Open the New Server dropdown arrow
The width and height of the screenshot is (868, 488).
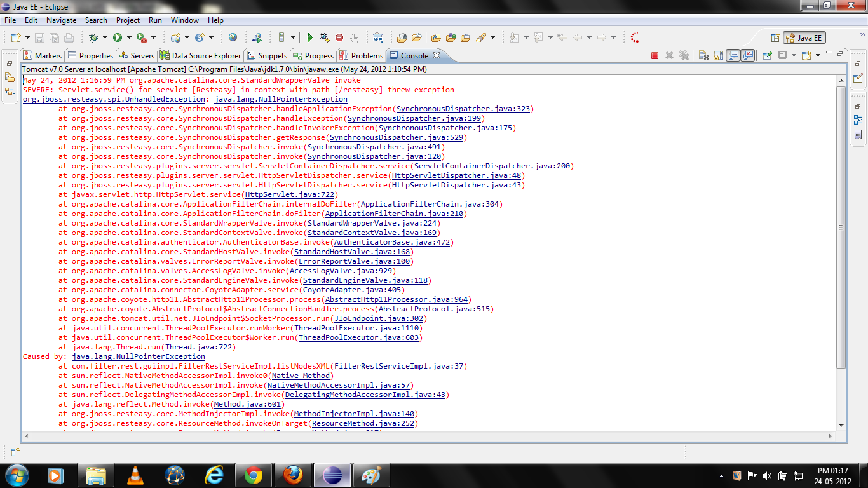click(292, 37)
